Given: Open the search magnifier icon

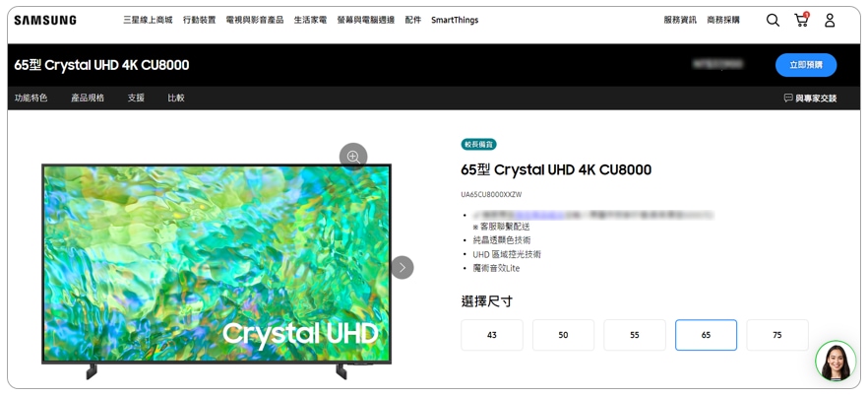Looking at the screenshot, I should click(773, 21).
